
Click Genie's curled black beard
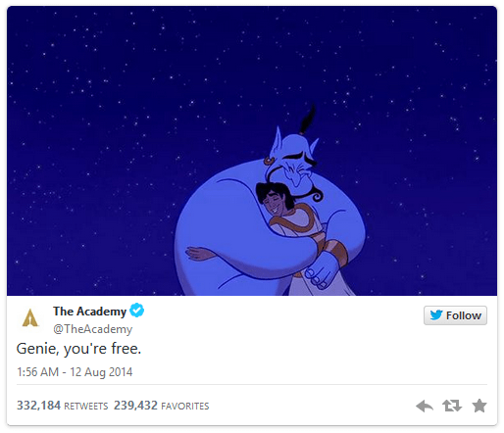coord(312,194)
